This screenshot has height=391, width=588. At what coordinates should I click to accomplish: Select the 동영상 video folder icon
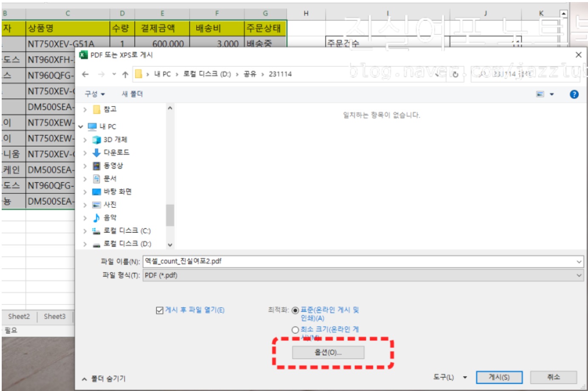(x=97, y=166)
